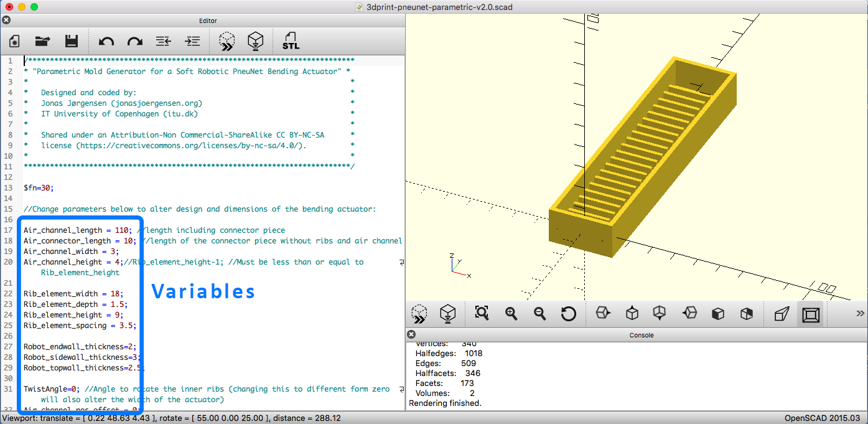The image size is (868, 424).
Task: Click the 'Air_channel_width = 3' line
Action: coord(72,251)
